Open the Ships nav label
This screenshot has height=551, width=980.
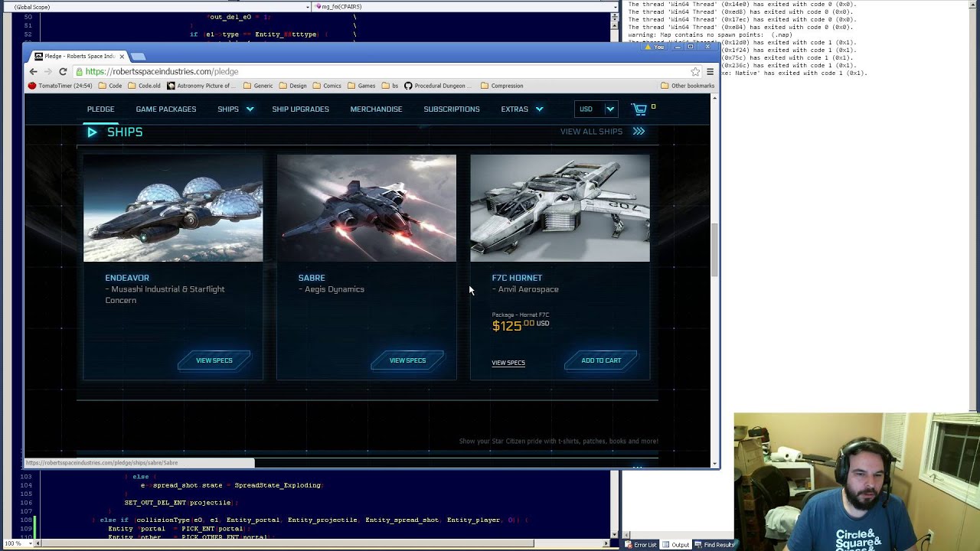point(228,109)
